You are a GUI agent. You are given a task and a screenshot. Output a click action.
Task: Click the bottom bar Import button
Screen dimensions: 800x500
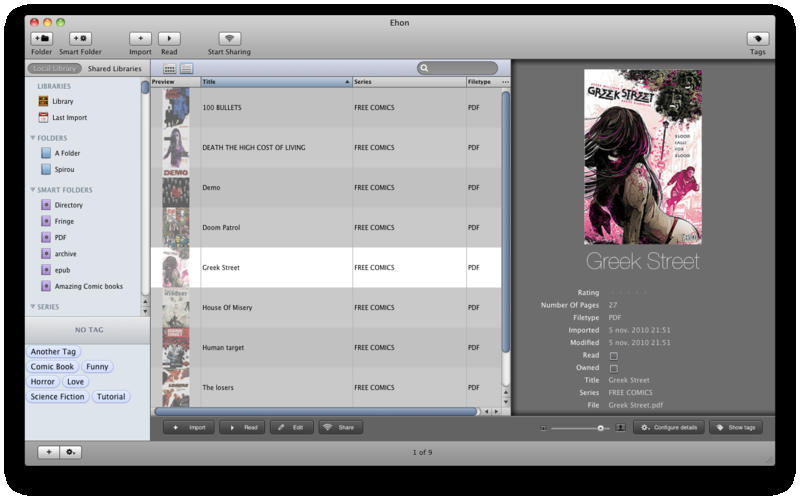point(189,428)
